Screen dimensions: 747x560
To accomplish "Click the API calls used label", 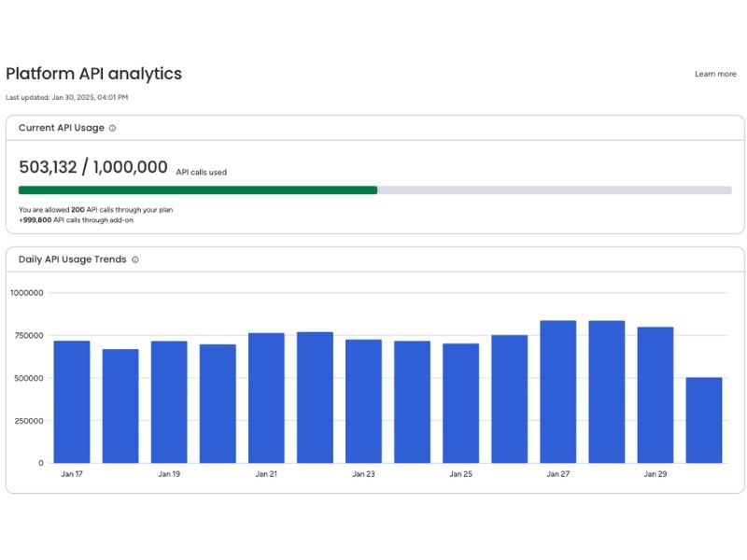I will tap(202, 173).
